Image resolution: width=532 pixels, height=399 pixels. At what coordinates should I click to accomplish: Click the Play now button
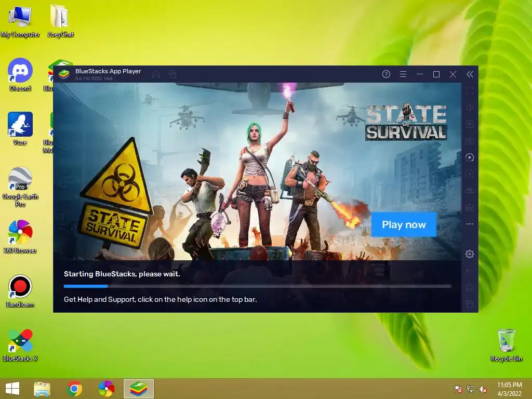[x=404, y=224]
